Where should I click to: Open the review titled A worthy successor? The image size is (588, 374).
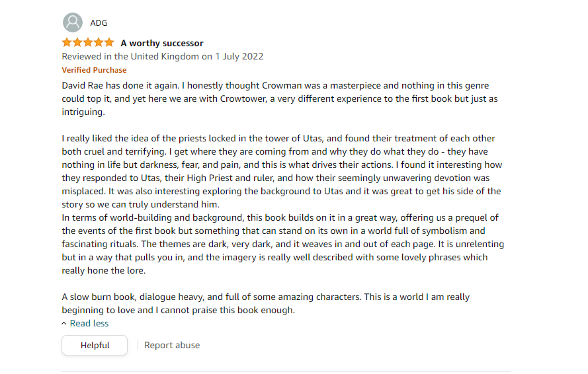tap(162, 43)
